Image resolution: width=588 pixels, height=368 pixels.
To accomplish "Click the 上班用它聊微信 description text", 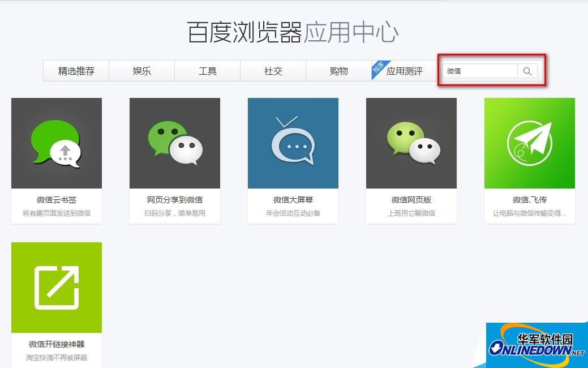I will (x=411, y=214).
